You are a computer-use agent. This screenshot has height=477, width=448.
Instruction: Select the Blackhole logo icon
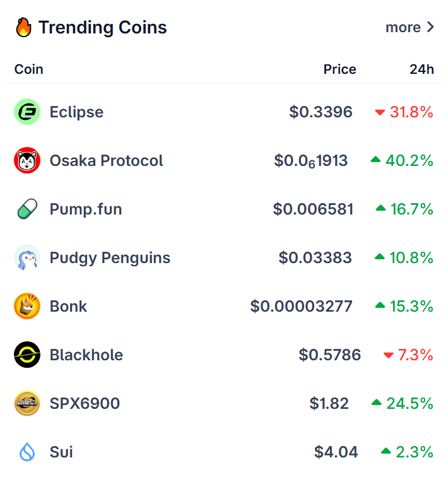point(27,355)
